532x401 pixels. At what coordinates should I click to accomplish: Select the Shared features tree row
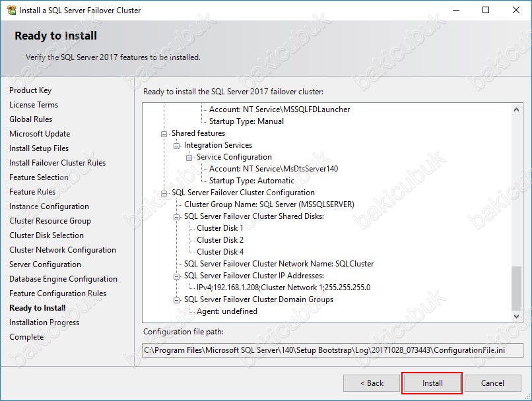point(198,133)
